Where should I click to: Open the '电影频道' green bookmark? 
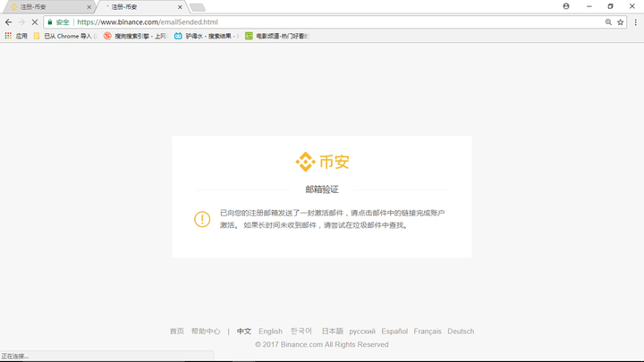[276, 36]
